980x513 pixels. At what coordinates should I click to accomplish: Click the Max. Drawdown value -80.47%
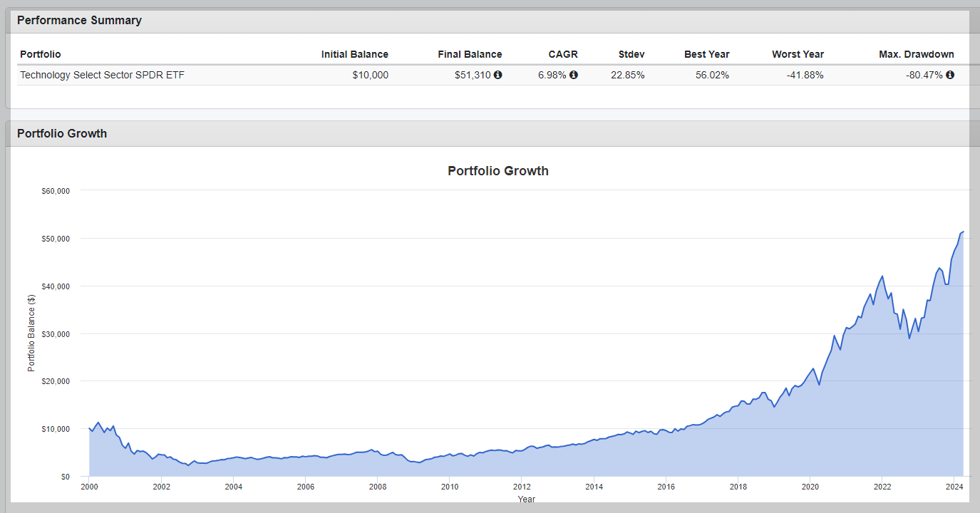pyautogui.click(x=924, y=75)
